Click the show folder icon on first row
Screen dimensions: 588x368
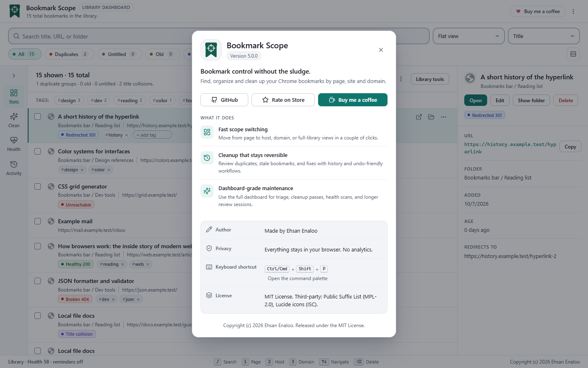(431, 117)
